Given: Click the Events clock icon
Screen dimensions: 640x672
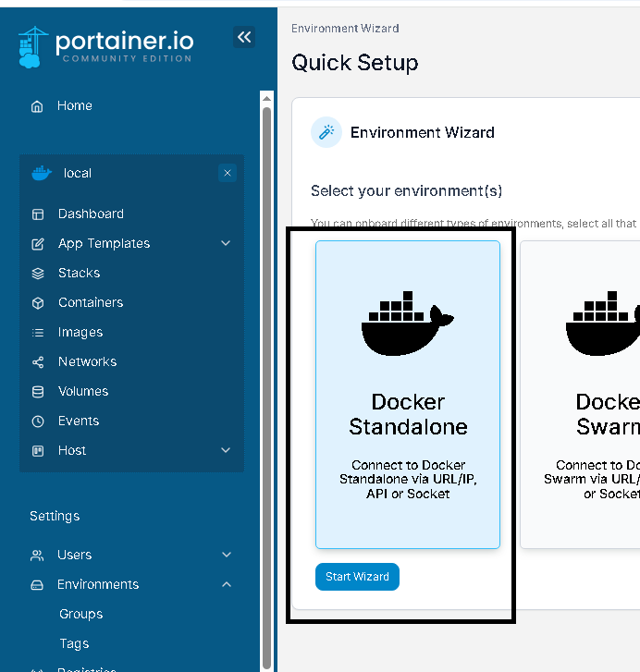Looking at the screenshot, I should point(38,422).
